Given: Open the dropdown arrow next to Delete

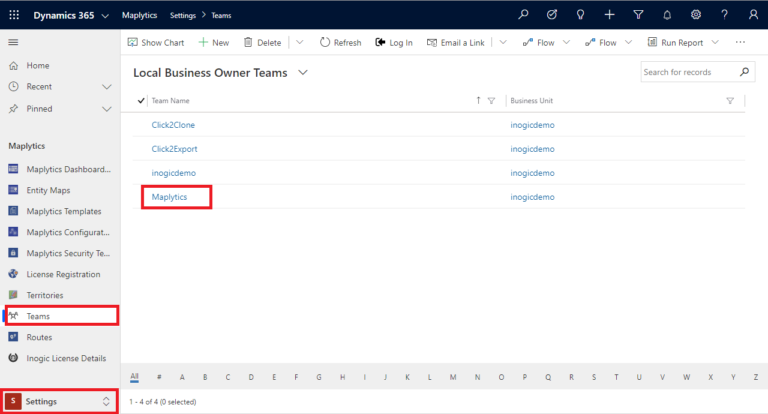Looking at the screenshot, I should (x=300, y=43).
